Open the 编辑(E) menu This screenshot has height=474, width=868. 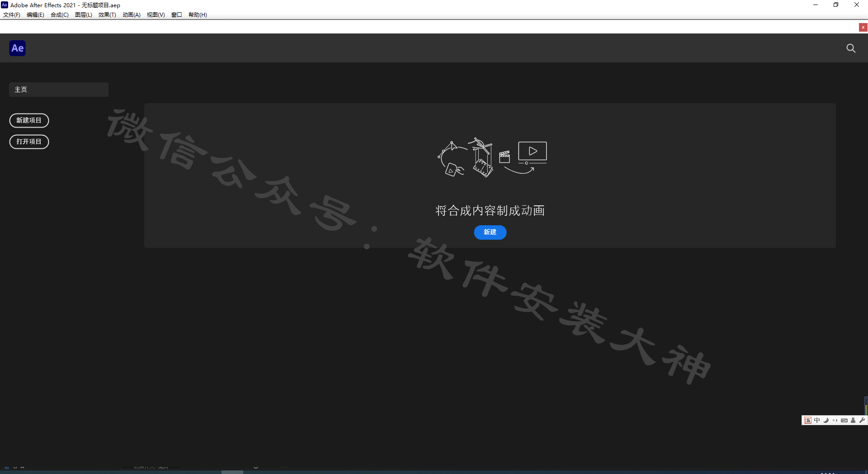[x=35, y=15]
